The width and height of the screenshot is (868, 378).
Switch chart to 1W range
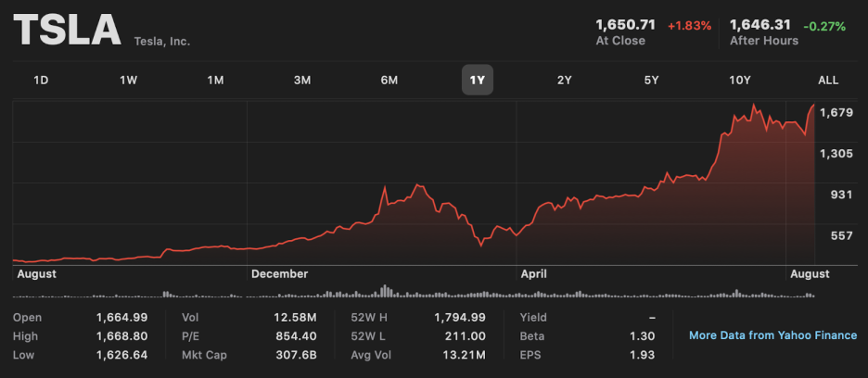pyautogui.click(x=128, y=81)
